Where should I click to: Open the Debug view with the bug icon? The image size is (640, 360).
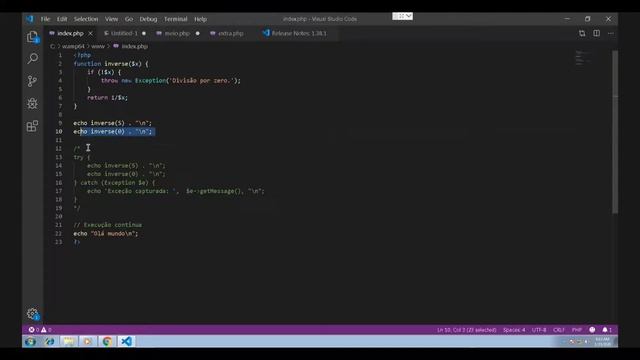click(x=33, y=103)
